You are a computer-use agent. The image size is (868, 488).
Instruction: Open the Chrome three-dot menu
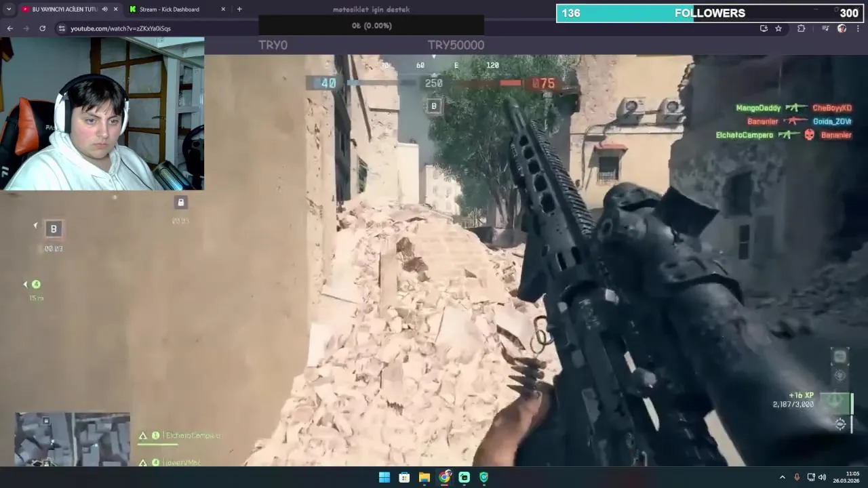click(859, 28)
